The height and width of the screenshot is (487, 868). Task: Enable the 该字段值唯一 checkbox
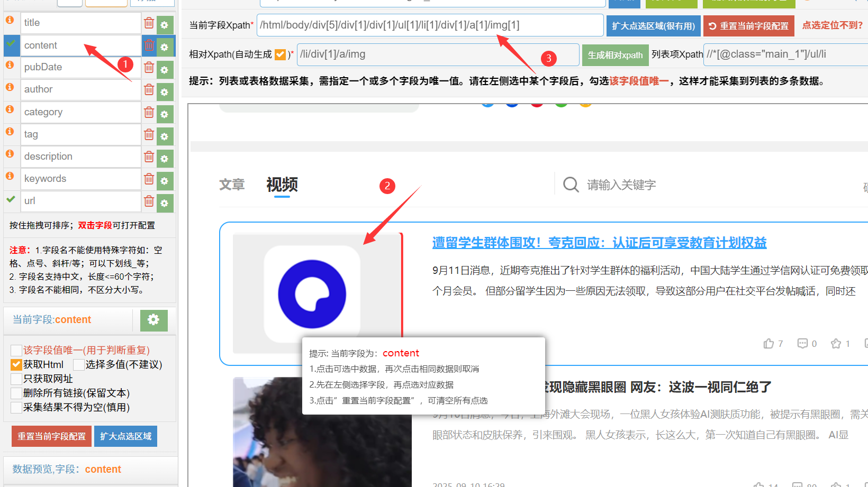[16, 351]
